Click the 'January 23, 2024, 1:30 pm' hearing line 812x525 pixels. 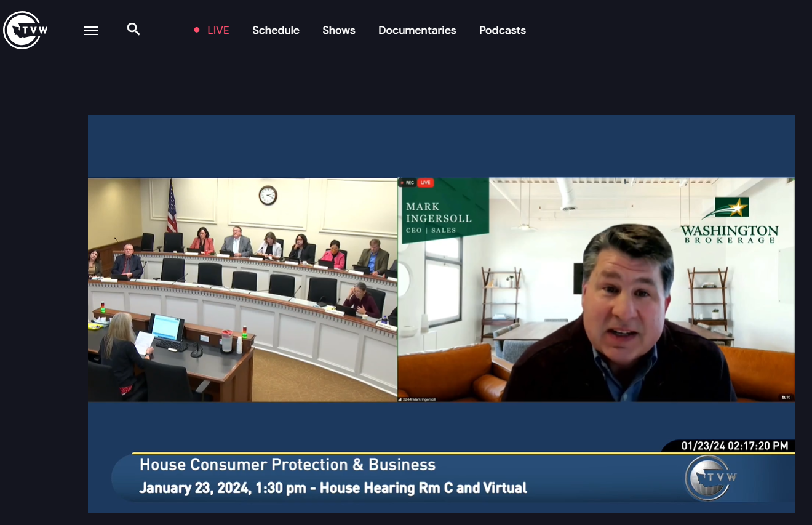click(x=333, y=488)
